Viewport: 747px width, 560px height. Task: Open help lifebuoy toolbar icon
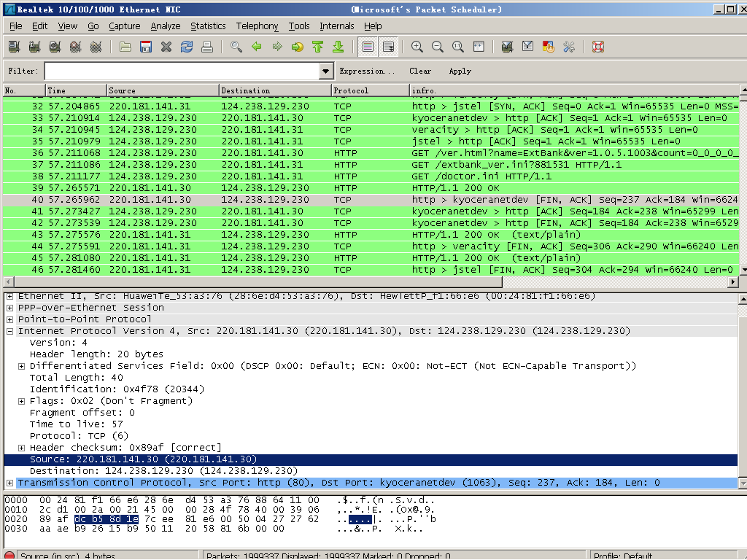pyautogui.click(x=598, y=47)
